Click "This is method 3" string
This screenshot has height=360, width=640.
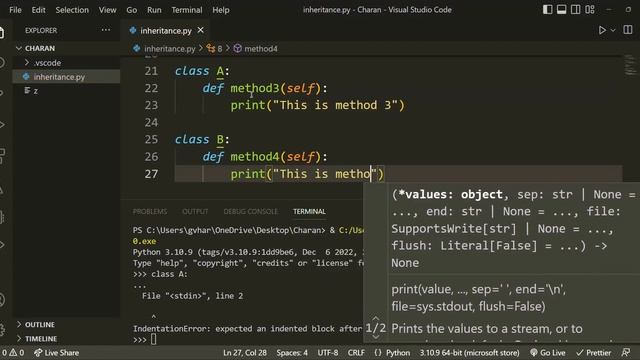point(335,105)
